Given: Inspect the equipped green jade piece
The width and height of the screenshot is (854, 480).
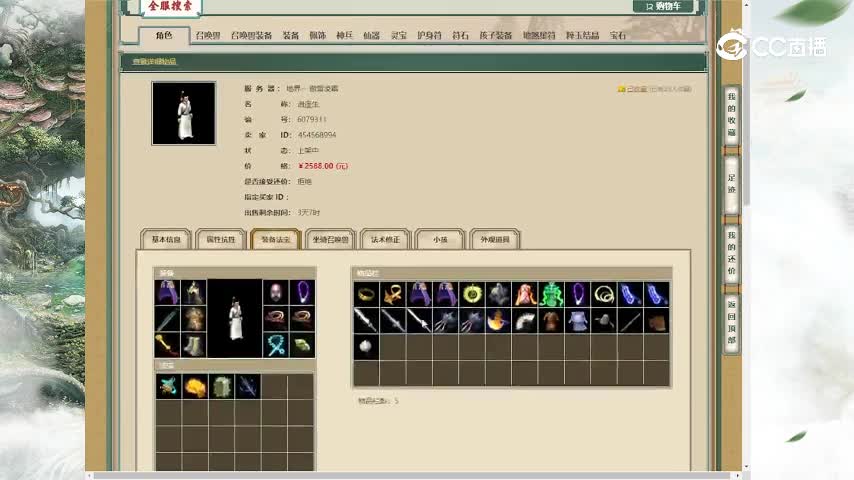Looking at the screenshot, I should (302, 345).
